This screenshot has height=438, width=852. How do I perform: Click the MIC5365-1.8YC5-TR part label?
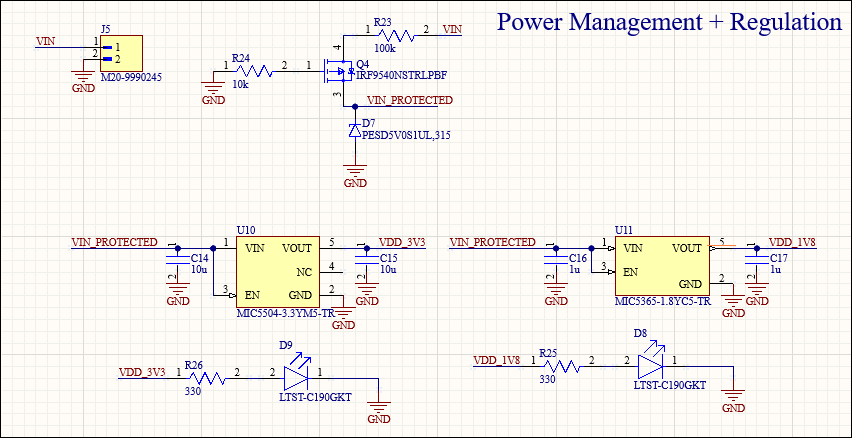[663, 302]
